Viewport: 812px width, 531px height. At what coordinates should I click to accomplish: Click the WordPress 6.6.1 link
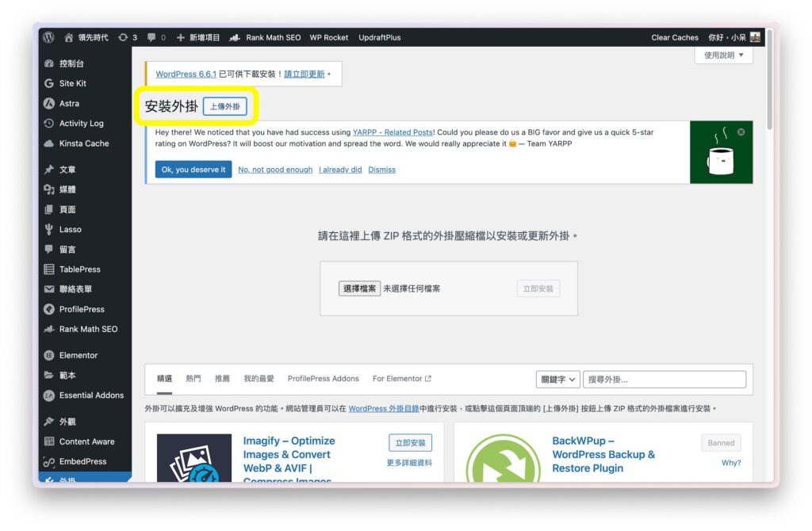coord(186,74)
